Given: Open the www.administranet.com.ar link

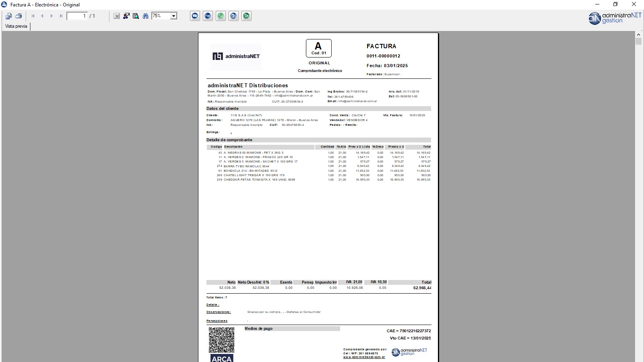Looking at the screenshot, I should pos(364,357).
